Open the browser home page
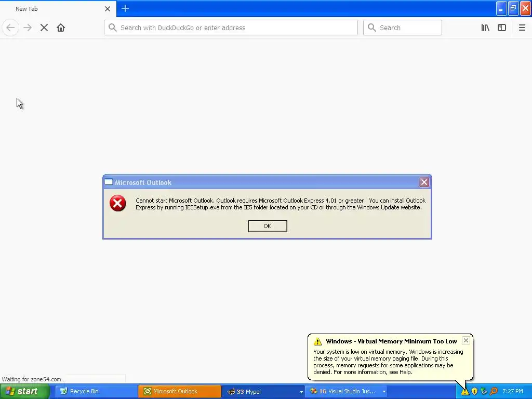 [61, 28]
